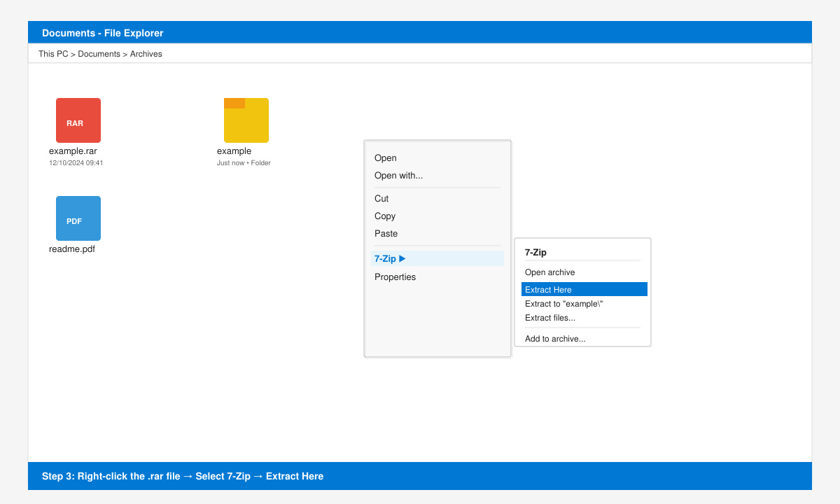Go to Documents in breadcrumb path
Image resolution: width=840 pixels, height=504 pixels.
[99, 54]
